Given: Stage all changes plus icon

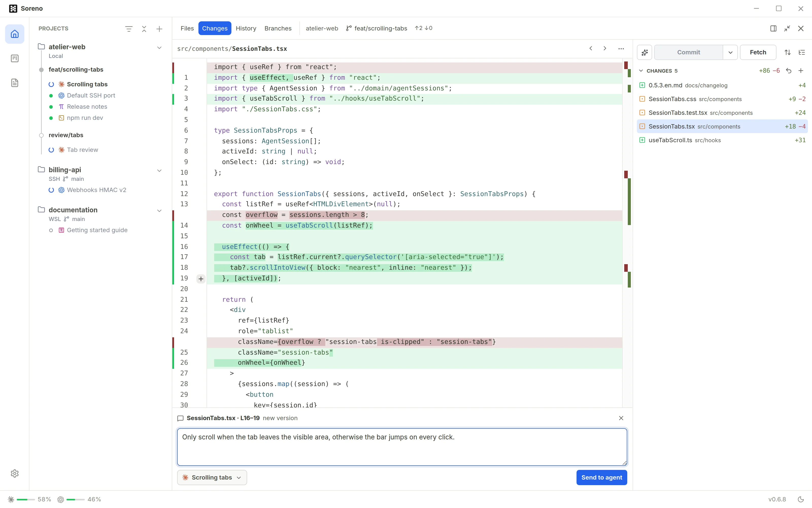Looking at the screenshot, I should pyautogui.click(x=801, y=71).
